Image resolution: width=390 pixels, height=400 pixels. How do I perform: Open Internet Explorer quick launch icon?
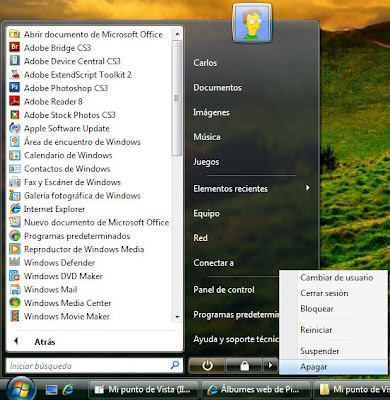coord(68,389)
